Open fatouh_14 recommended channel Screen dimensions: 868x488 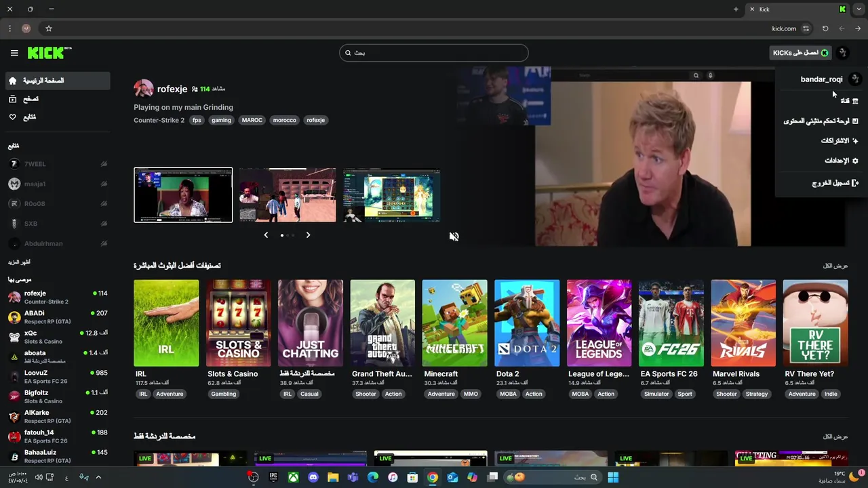coord(57,436)
